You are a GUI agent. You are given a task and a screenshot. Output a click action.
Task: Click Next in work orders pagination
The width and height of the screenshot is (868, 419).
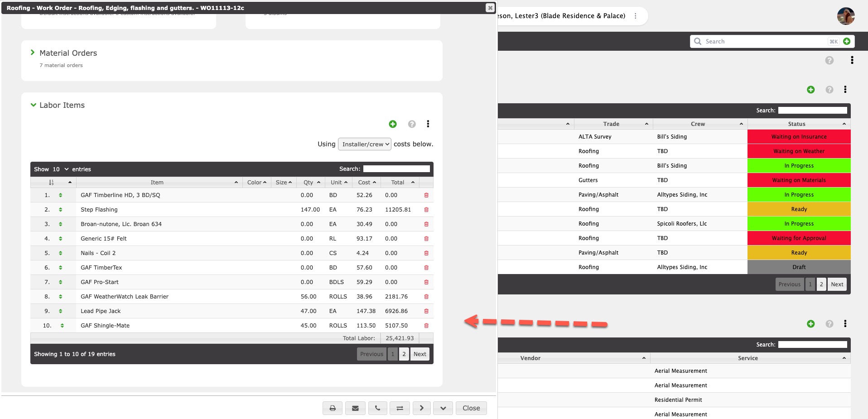point(837,284)
